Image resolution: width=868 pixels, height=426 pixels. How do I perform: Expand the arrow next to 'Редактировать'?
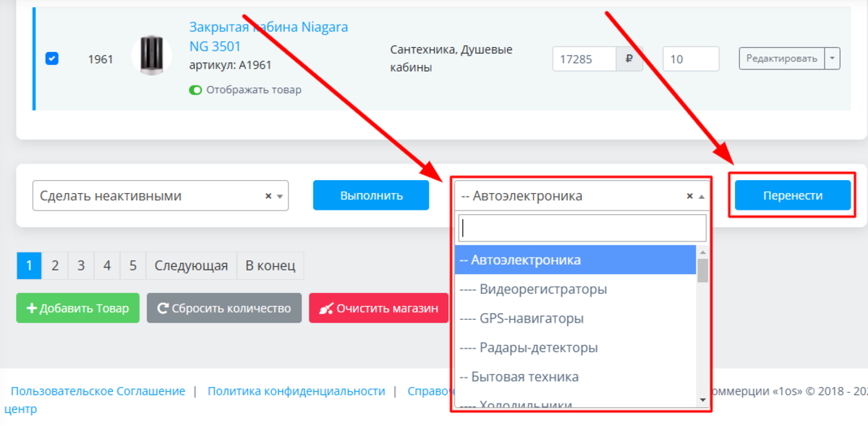pos(833,59)
